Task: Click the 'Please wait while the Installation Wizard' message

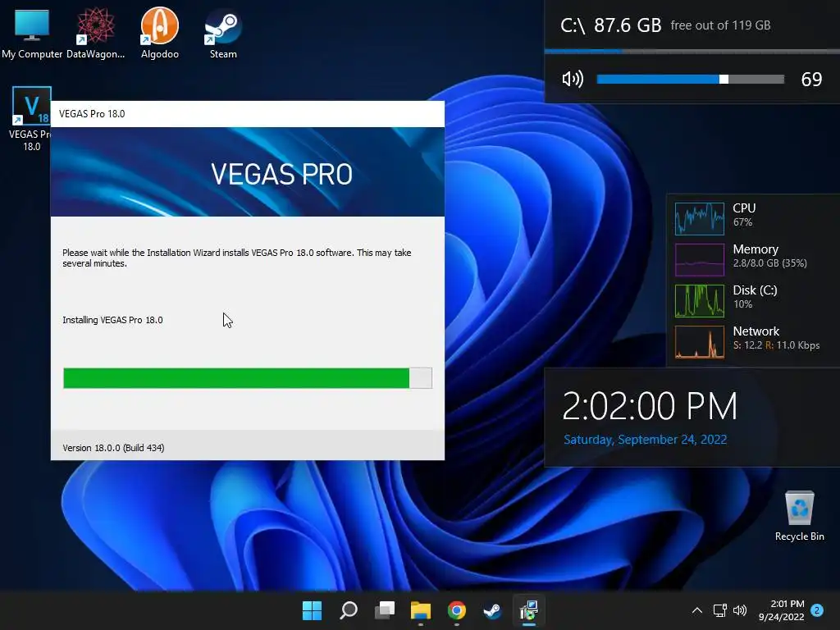Action: [237, 258]
